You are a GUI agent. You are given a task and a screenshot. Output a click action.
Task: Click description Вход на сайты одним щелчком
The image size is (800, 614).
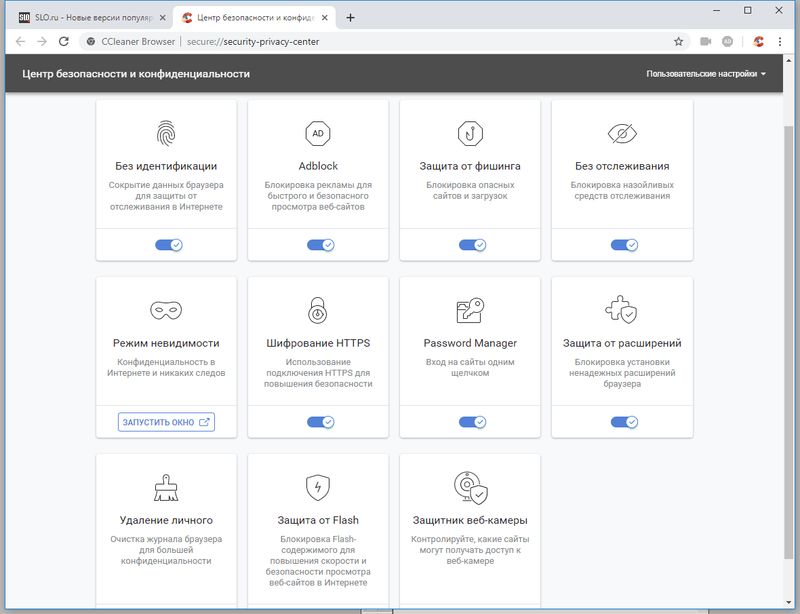pyautogui.click(x=470, y=367)
